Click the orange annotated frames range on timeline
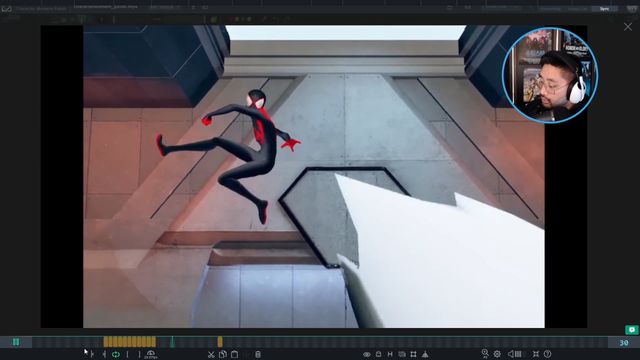 [129, 342]
